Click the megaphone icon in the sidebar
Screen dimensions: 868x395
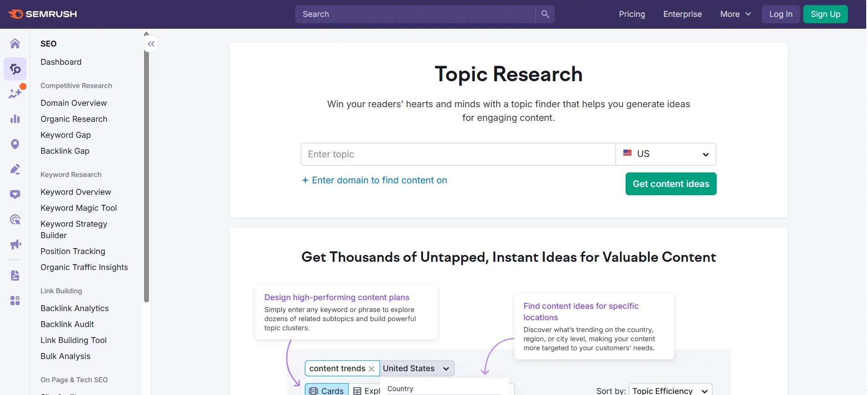[15, 244]
